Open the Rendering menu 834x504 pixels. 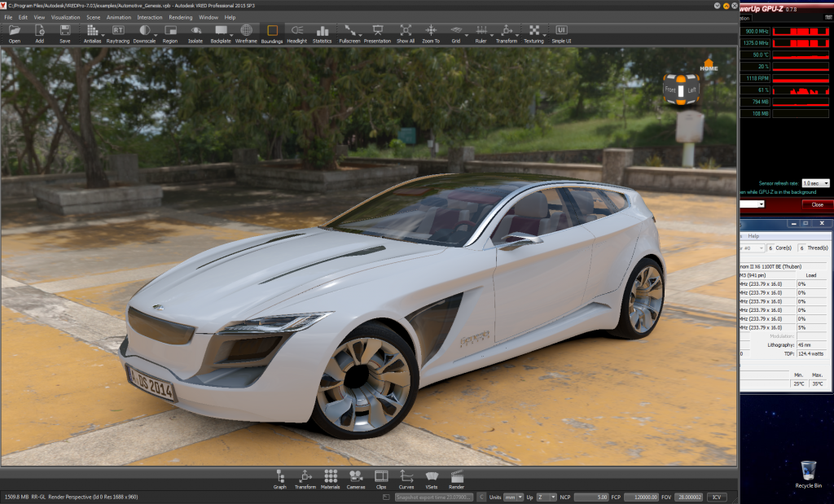coord(180,17)
